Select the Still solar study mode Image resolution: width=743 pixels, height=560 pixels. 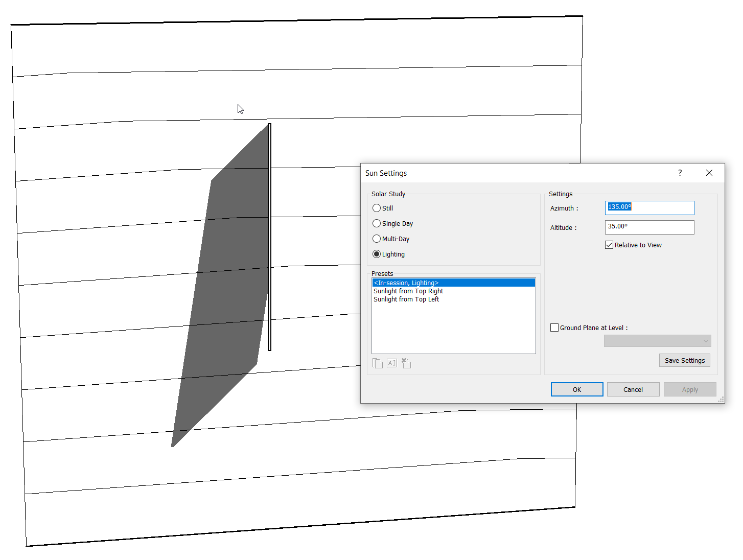(x=377, y=208)
